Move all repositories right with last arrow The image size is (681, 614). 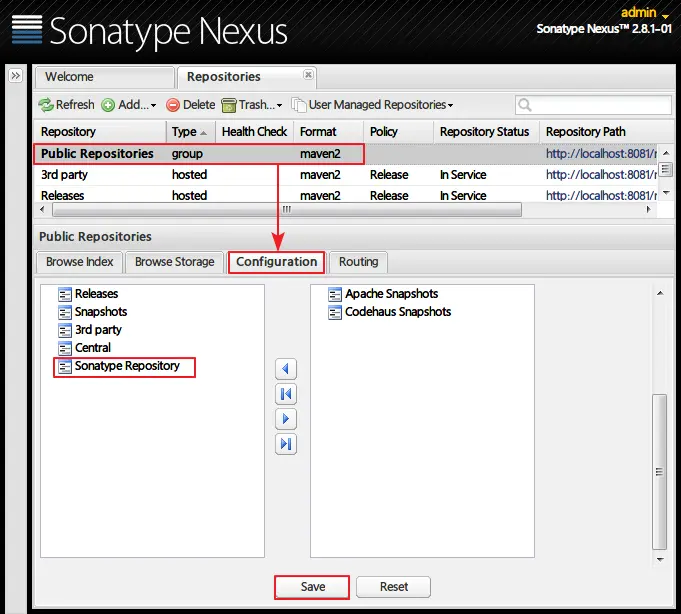click(x=286, y=444)
